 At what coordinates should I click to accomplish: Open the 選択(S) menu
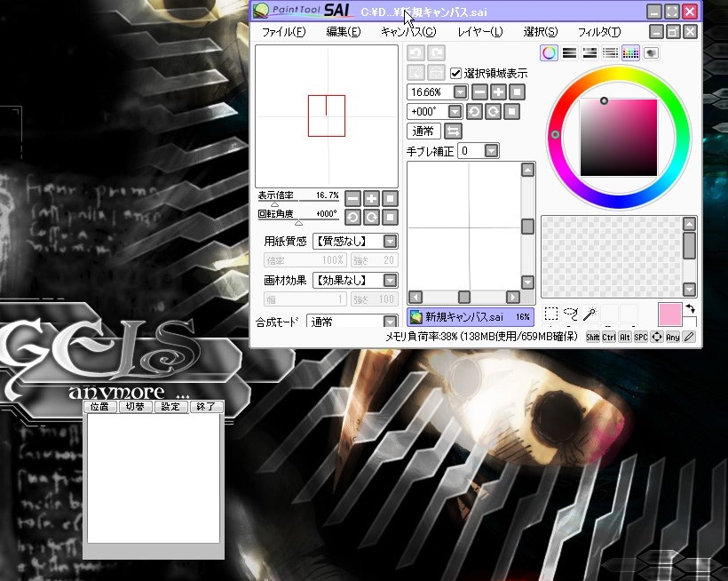[541, 32]
